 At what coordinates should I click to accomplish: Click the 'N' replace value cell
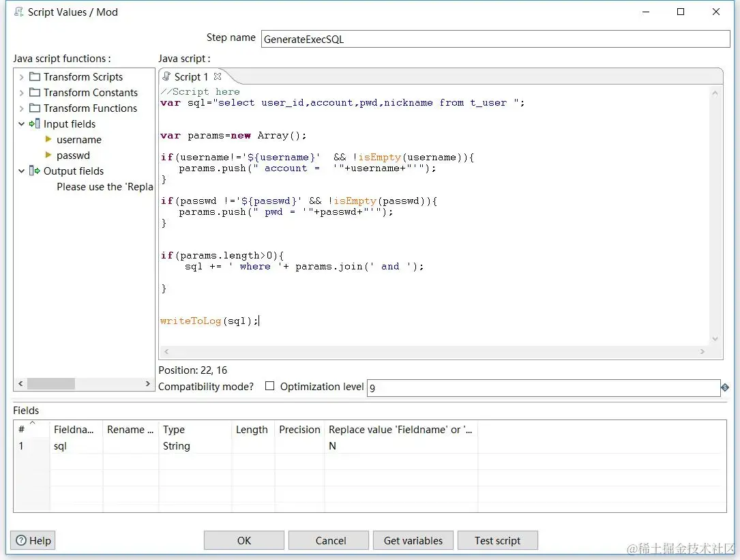(x=400, y=445)
